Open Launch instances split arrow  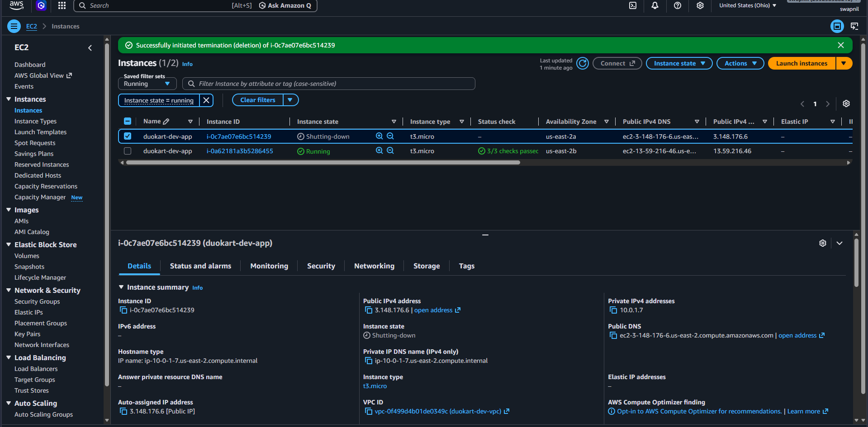[844, 63]
